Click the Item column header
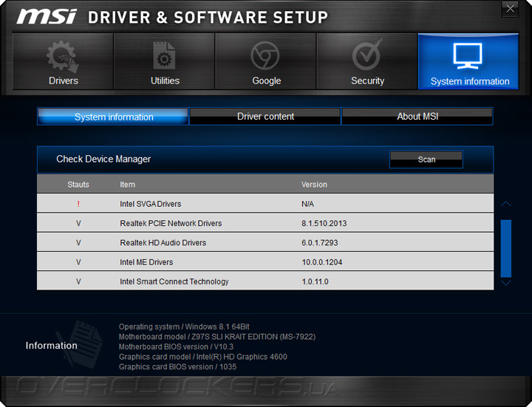Image resolution: width=532 pixels, height=407 pixels. click(127, 185)
